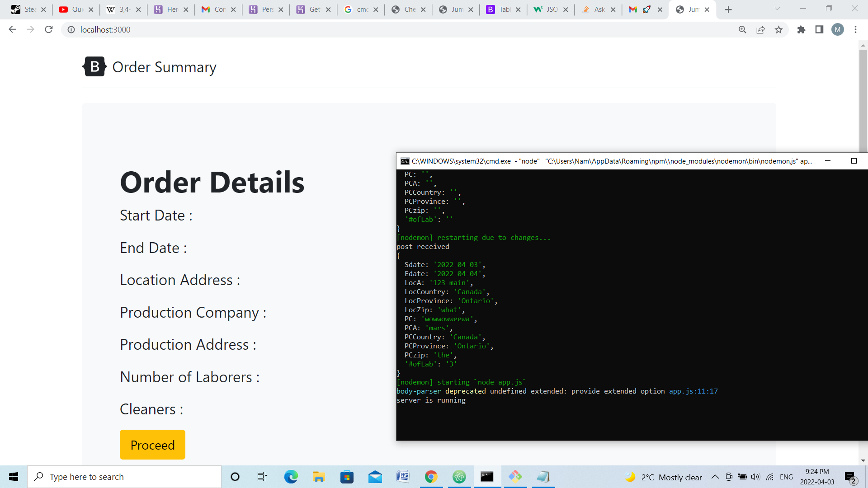Open battery status tray icon
The height and width of the screenshot is (488, 868).
[x=742, y=477]
